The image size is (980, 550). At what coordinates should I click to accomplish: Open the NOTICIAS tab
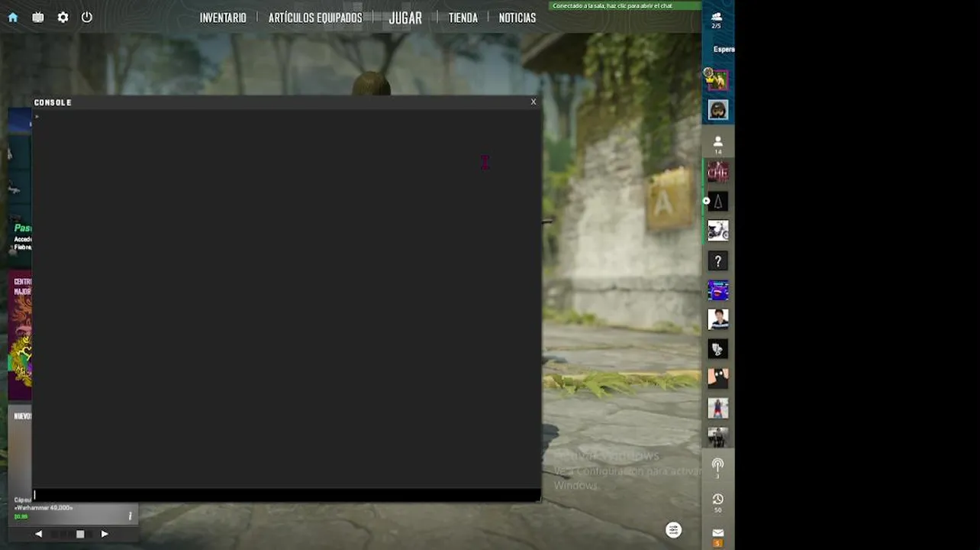[517, 18]
